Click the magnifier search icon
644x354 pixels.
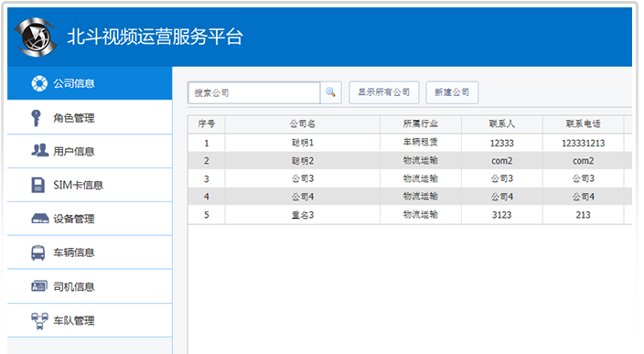pyautogui.click(x=330, y=92)
